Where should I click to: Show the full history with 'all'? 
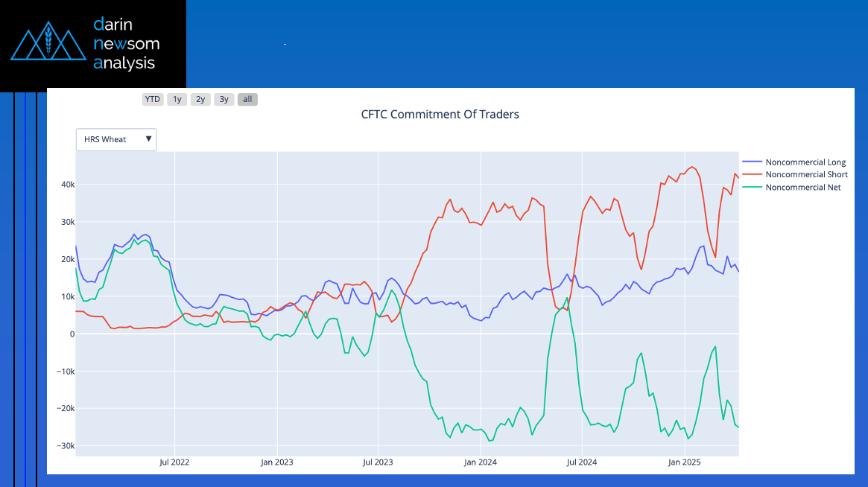(x=247, y=99)
